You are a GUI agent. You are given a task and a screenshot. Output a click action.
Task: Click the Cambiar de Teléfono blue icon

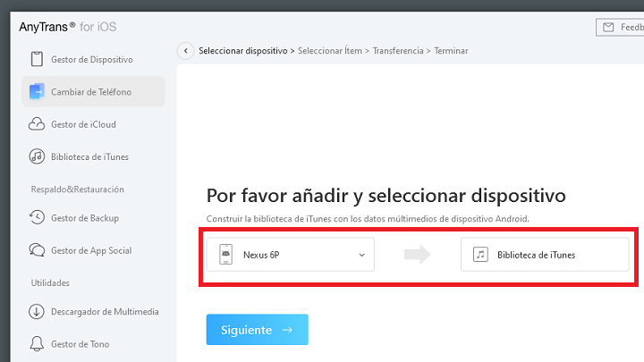pos(37,91)
